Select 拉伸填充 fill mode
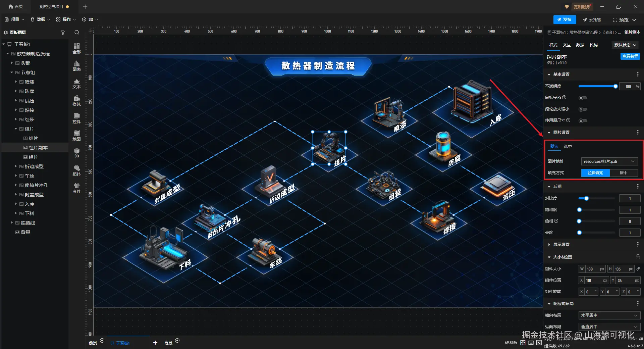 click(x=595, y=173)
